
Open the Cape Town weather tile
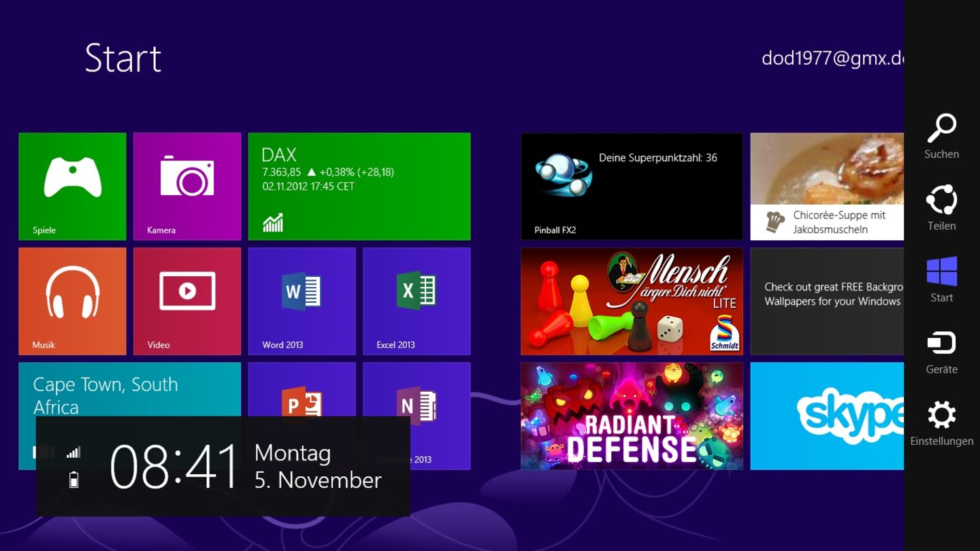[x=129, y=389]
